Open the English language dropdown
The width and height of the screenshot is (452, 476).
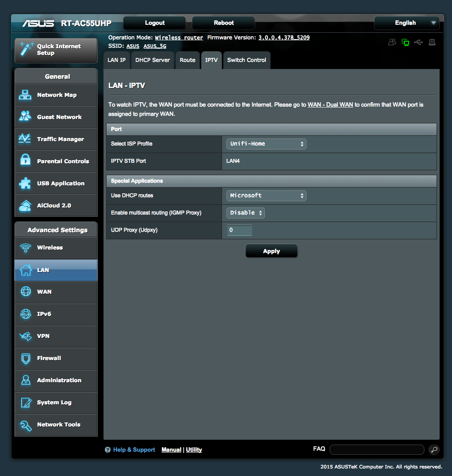tap(406, 23)
